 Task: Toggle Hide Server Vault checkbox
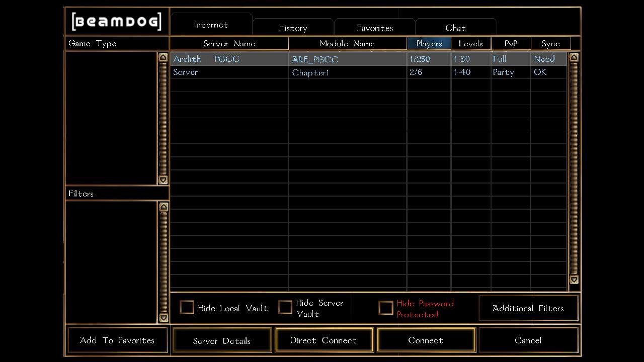click(285, 308)
